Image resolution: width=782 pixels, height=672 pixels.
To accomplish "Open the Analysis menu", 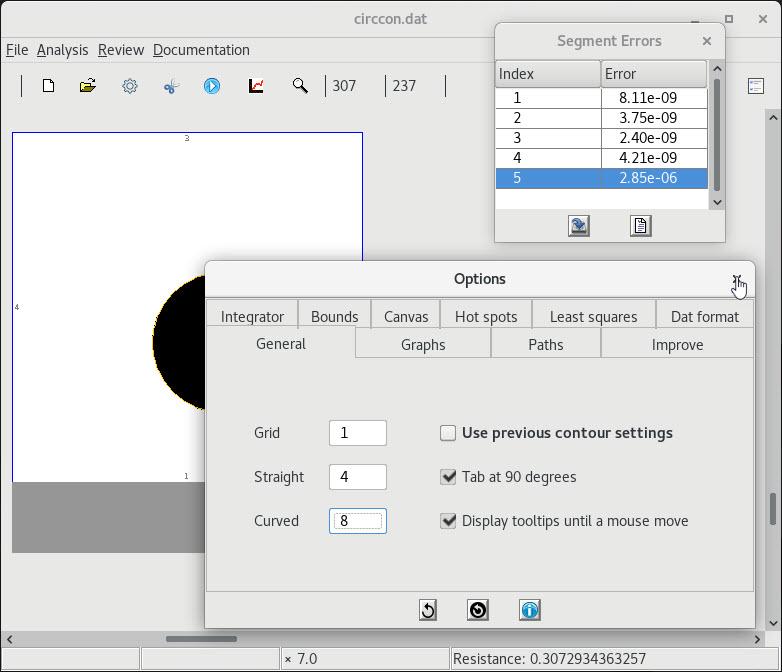I will coord(62,50).
